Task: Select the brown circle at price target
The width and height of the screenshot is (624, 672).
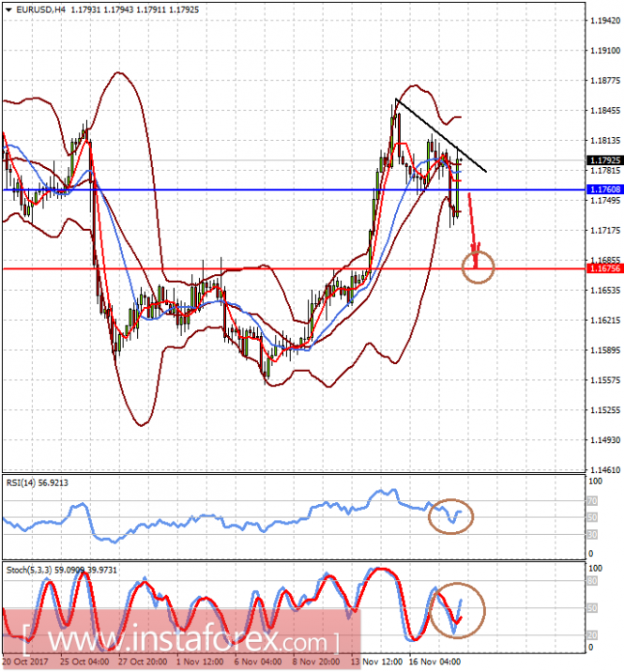Action: [479, 267]
